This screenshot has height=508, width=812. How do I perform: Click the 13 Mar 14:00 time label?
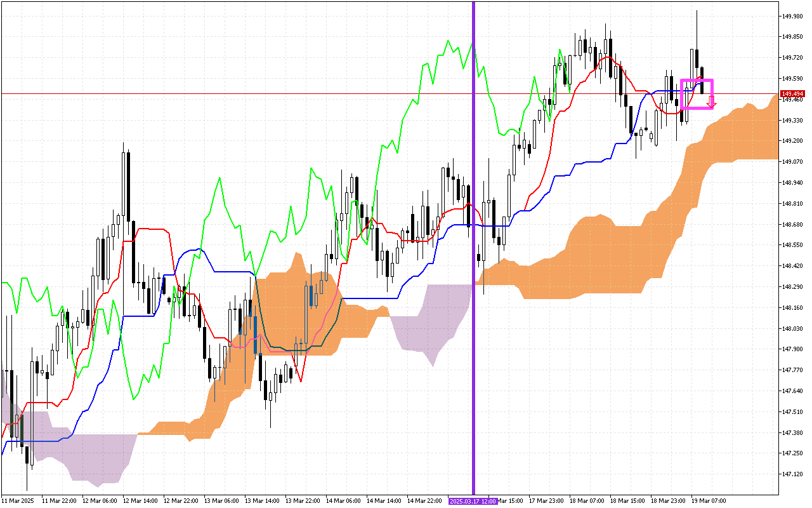click(x=262, y=501)
